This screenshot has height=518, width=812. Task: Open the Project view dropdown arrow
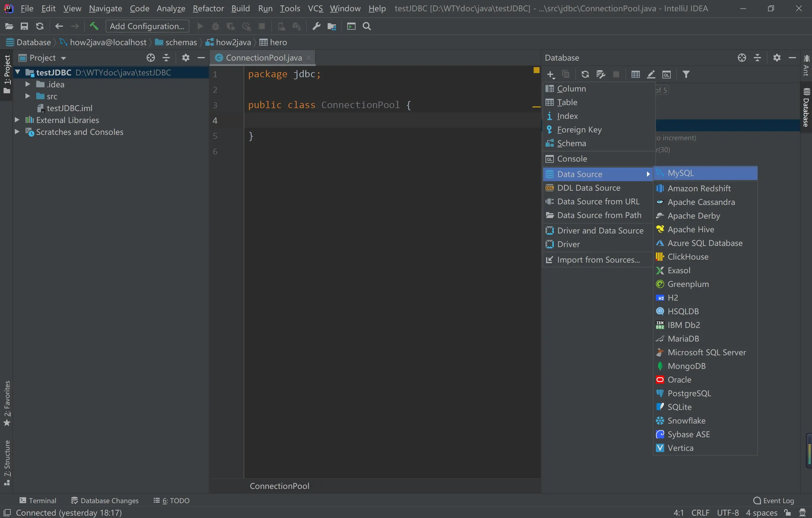(x=64, y=58)
